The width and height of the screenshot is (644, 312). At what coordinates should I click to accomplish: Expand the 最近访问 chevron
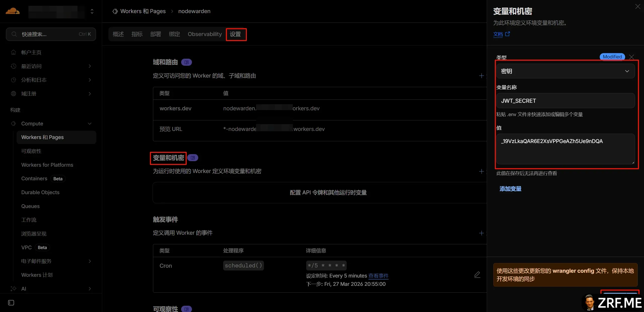point(90,66)
